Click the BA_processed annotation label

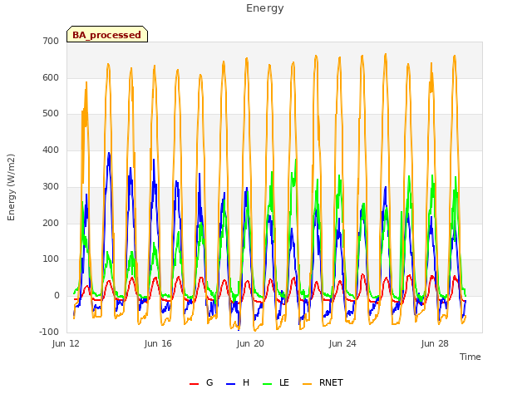point(107,34)
